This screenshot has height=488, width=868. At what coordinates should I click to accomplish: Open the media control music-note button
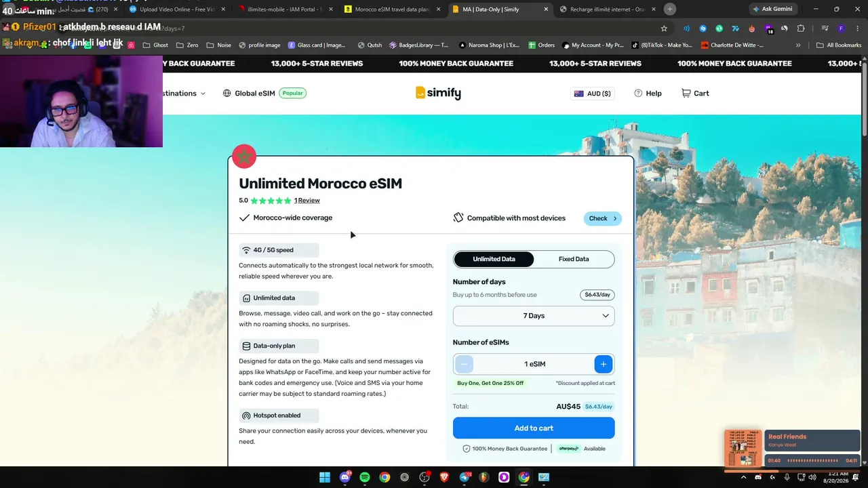click(825, 28)
